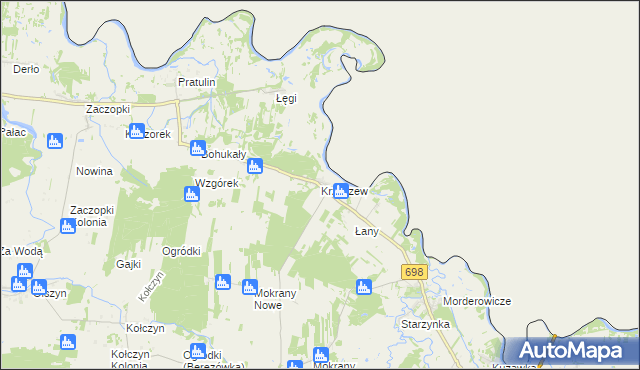Select the Za Wodą place label
Viewport: 640px width, 370px height.
pos(22,252)
